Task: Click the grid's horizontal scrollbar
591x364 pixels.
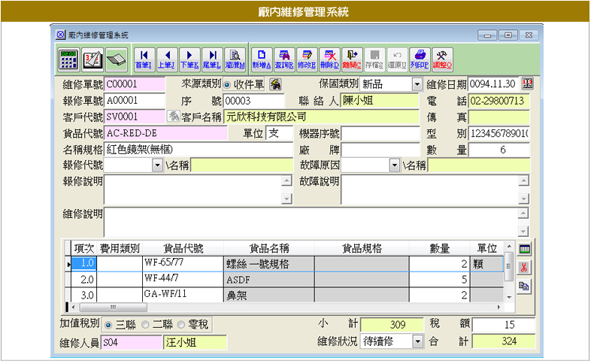Action: coord(286,307)
